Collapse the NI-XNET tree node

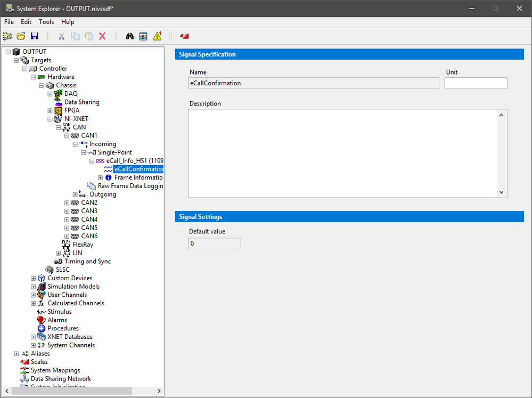[x=50, y=119]
